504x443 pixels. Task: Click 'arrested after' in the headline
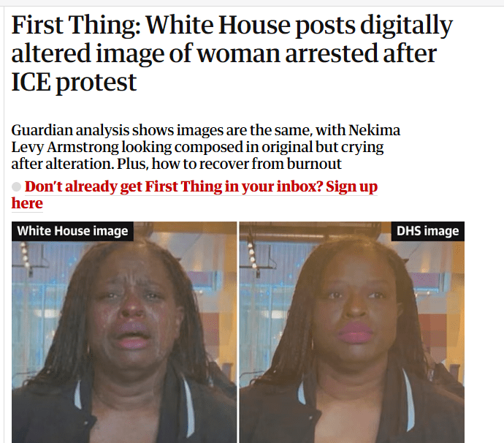point(361,53)
